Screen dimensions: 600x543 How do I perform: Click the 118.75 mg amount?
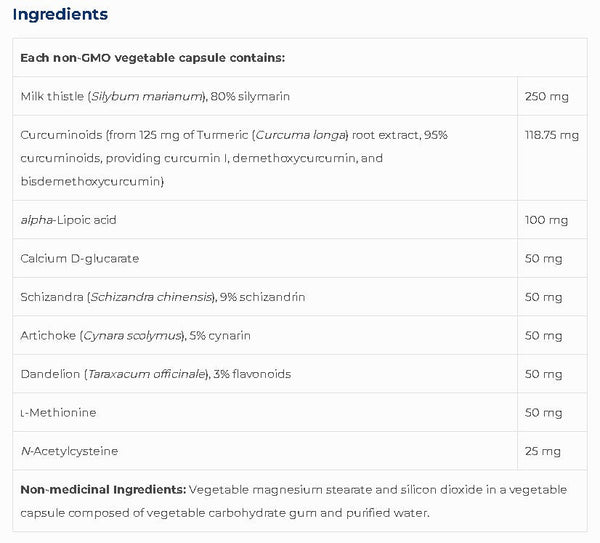pyautogui.click(x=550, y=133)
